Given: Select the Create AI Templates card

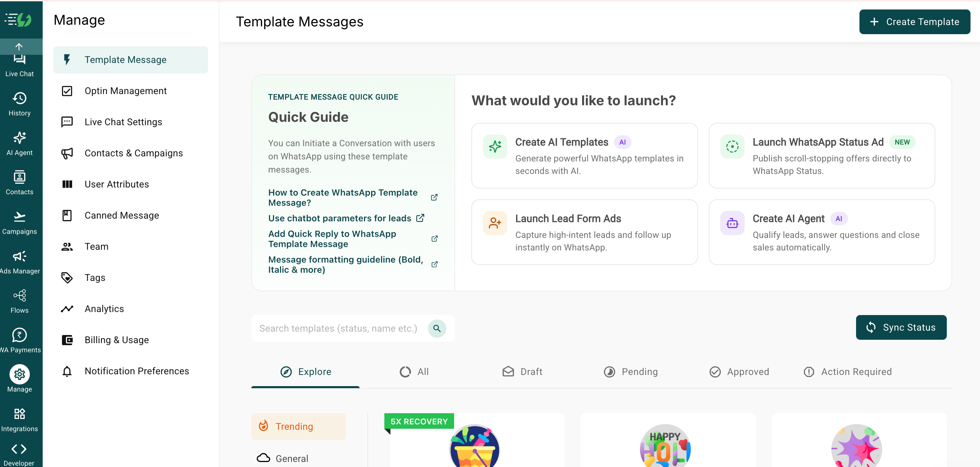Looking at the screenshot, I should coord(584,156).
